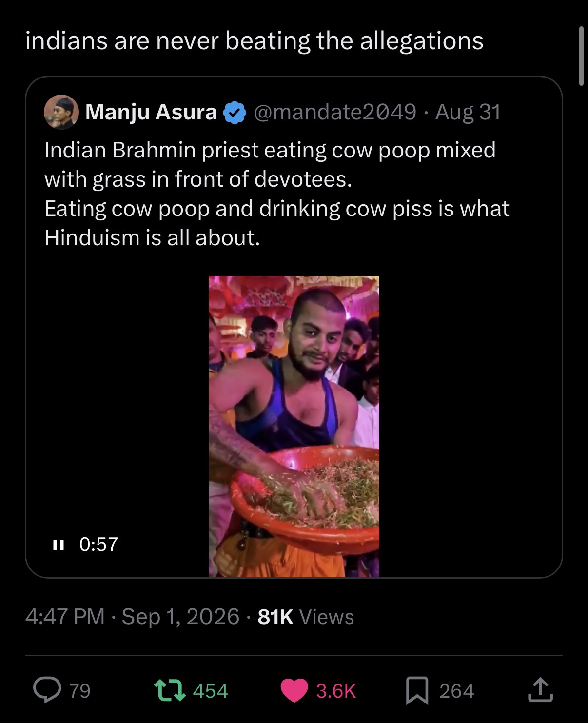588x723 pixels.
Task: Open the 3.6K likes count
Action: point(336,691)
